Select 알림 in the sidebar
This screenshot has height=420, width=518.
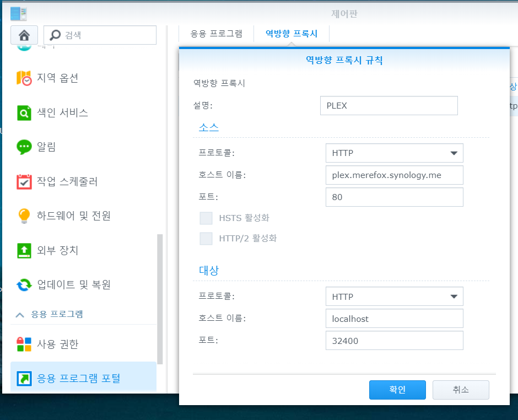tap(83, 147)
